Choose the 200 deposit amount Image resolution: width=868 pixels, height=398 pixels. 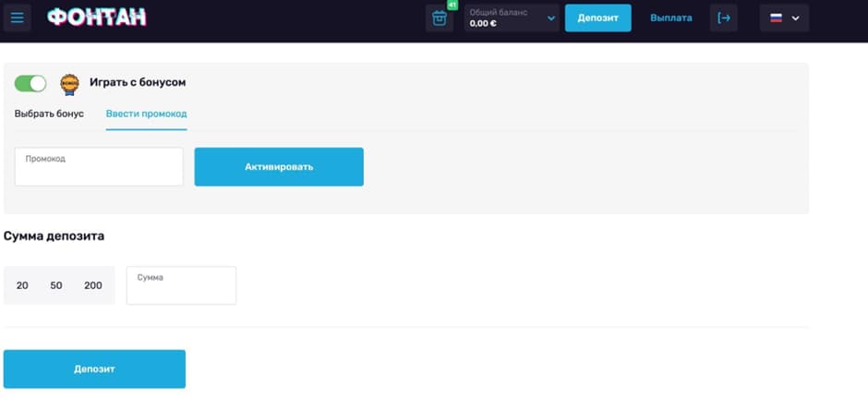[x=93, y=285]
